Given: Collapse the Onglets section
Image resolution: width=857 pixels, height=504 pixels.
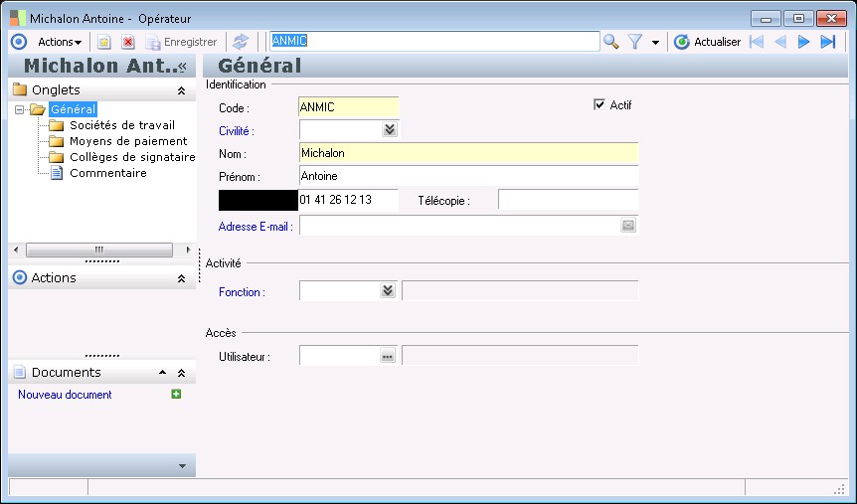Looking at the screenshot, I should point(181,90).
